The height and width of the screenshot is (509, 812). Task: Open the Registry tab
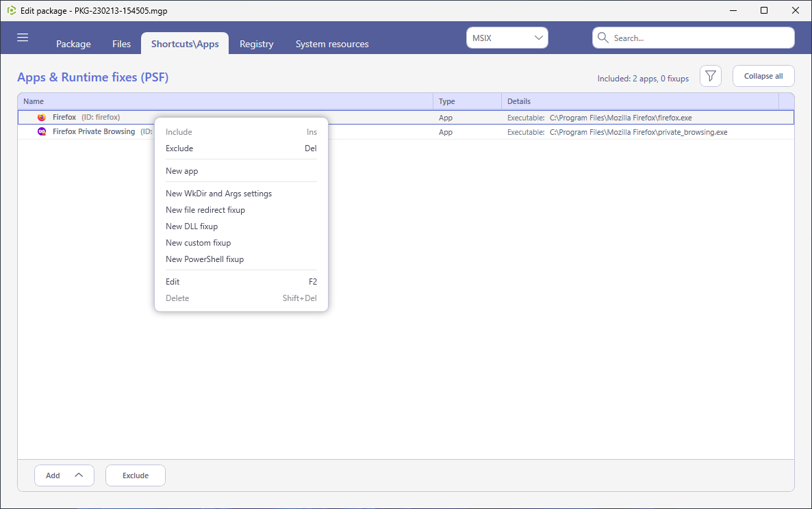pyautogui.click(x=256, y=44)
